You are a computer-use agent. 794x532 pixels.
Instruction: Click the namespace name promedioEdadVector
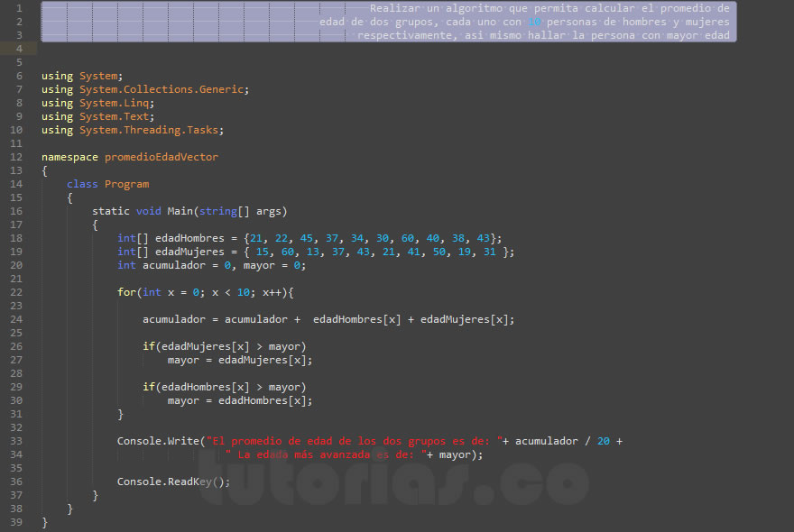tap(161, 156)
